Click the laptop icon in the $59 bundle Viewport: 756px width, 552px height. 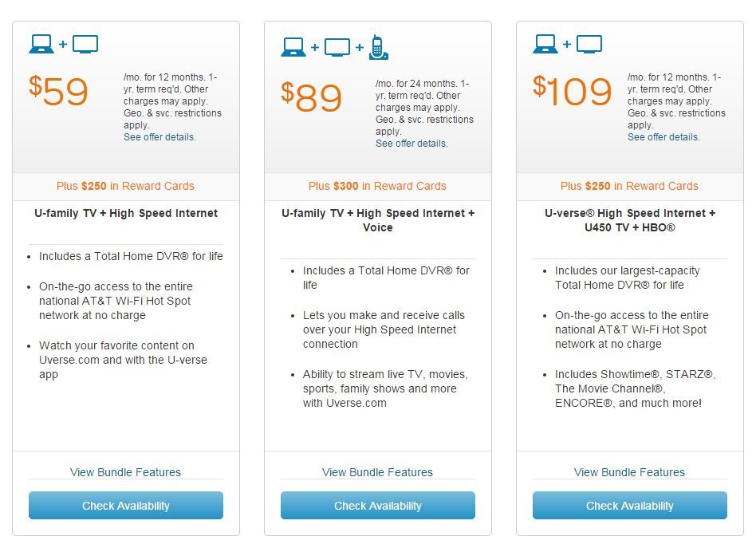(41, 44)
